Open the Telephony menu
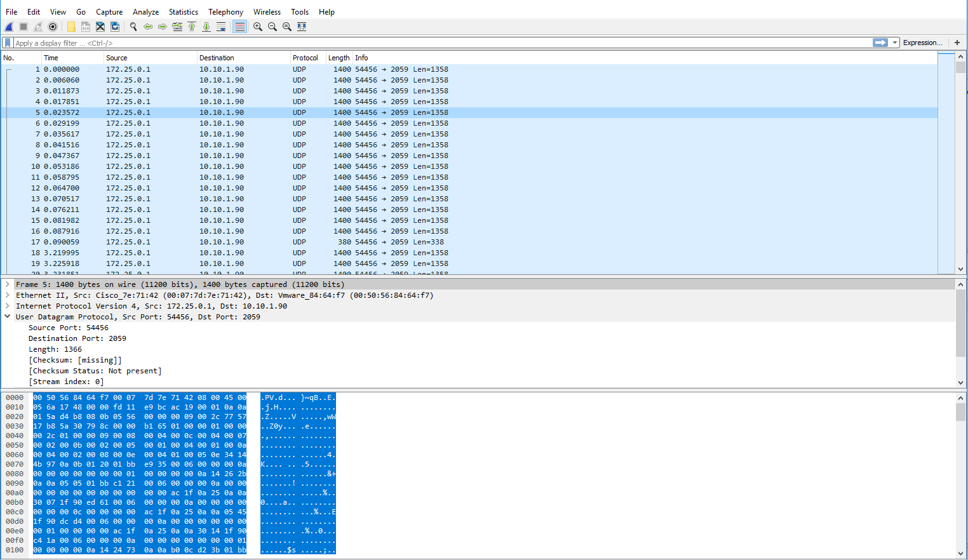 pos(225,11)
